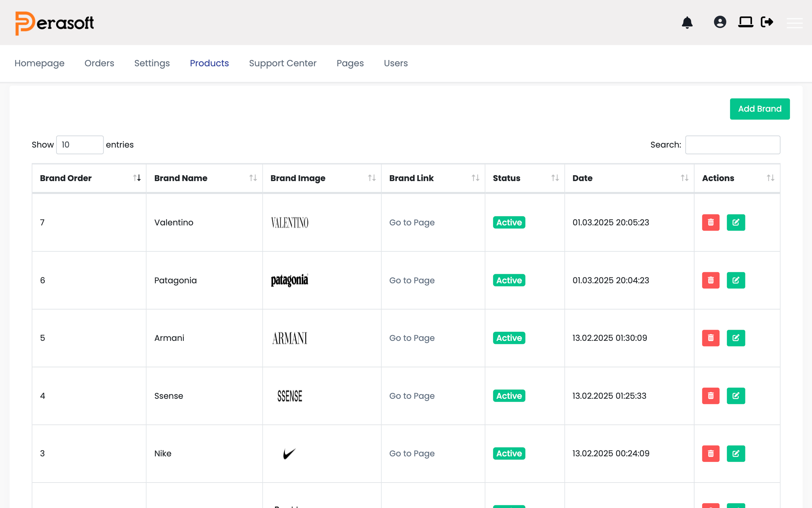Delete the Ssense brand

[x=711, y=396]
